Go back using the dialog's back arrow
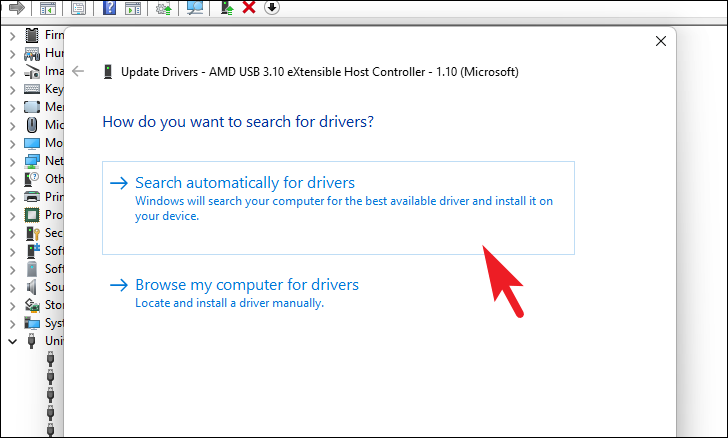 coord(78,71)
